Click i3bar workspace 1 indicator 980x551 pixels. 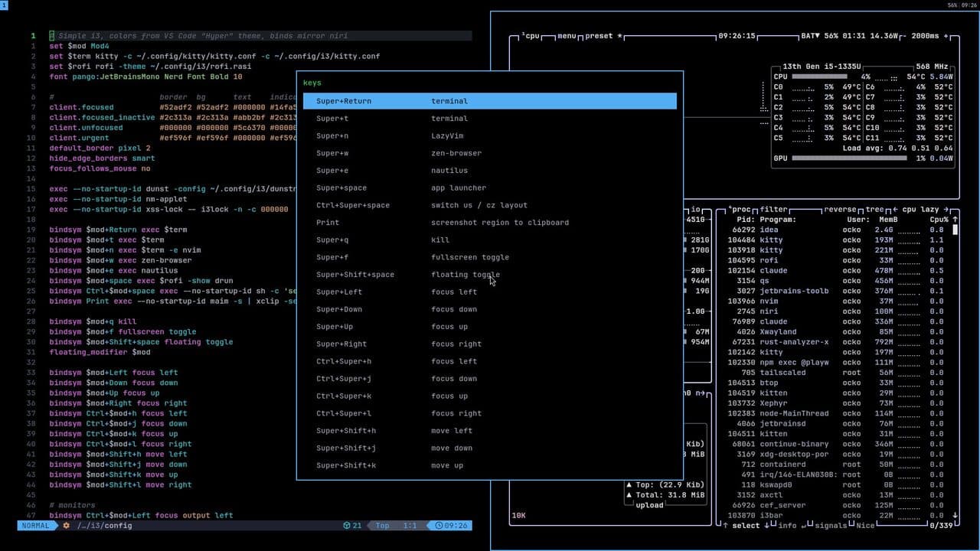point(4,5)
